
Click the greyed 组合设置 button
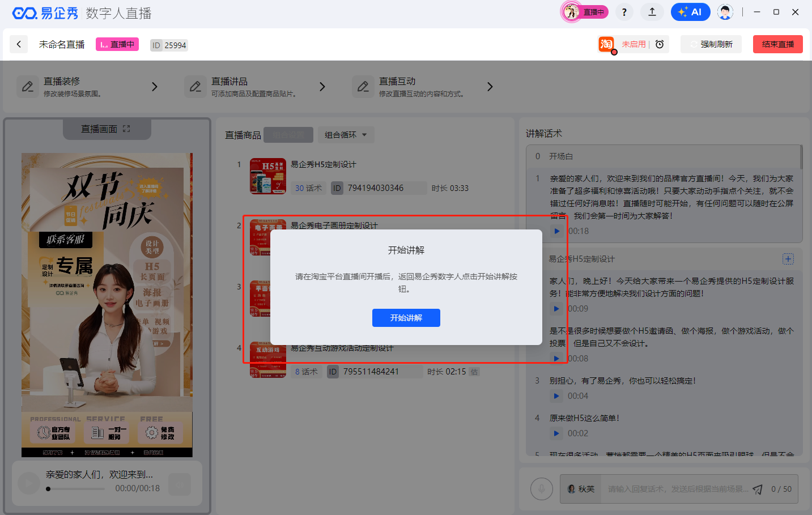pyautogui.click(x=288, y=135)
